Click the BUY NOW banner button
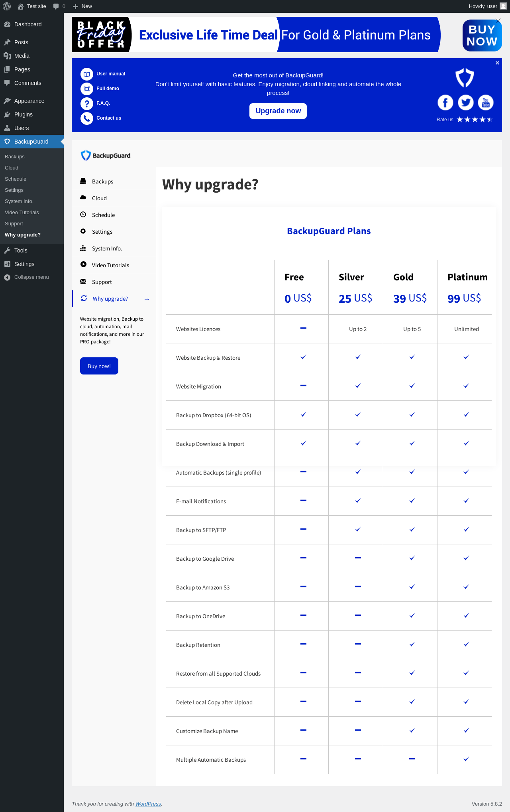 point(482,35)
